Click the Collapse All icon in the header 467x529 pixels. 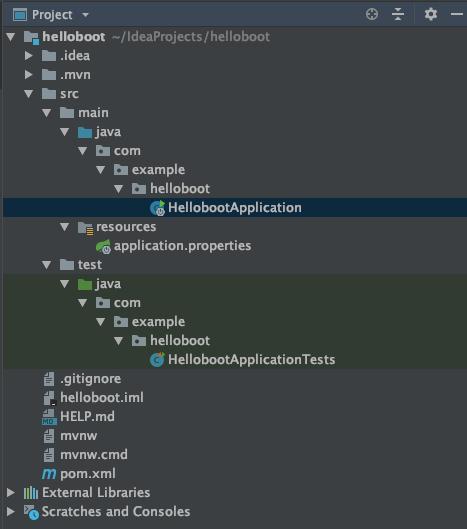(398, 14)
